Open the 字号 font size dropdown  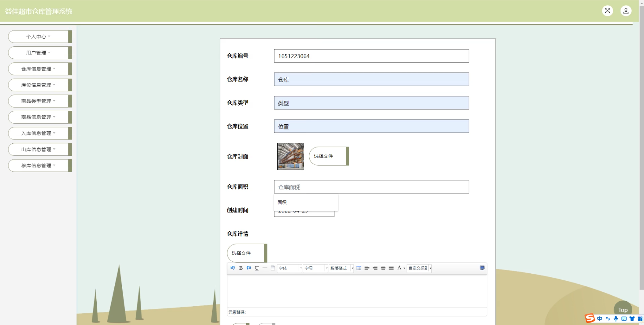click(316, 268)
